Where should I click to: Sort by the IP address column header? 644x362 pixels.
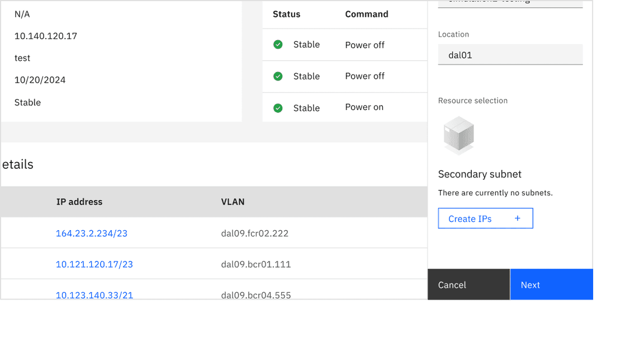79,202
